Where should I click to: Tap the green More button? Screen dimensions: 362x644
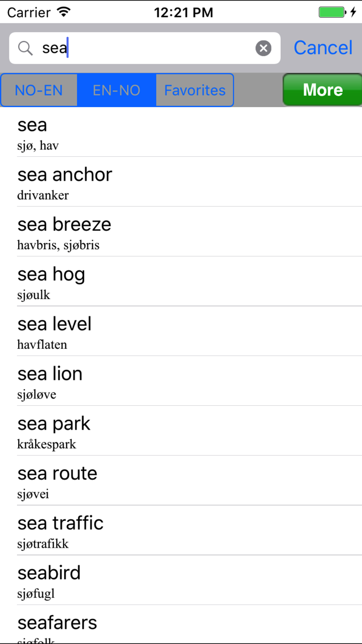[x=322, y=90]
